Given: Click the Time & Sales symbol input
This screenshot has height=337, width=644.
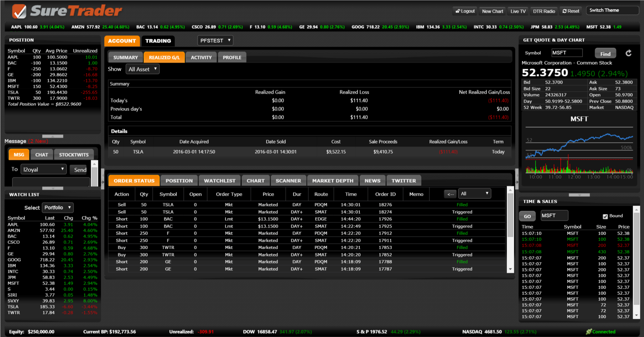Looking at the screenshot, I should point(554,216).
